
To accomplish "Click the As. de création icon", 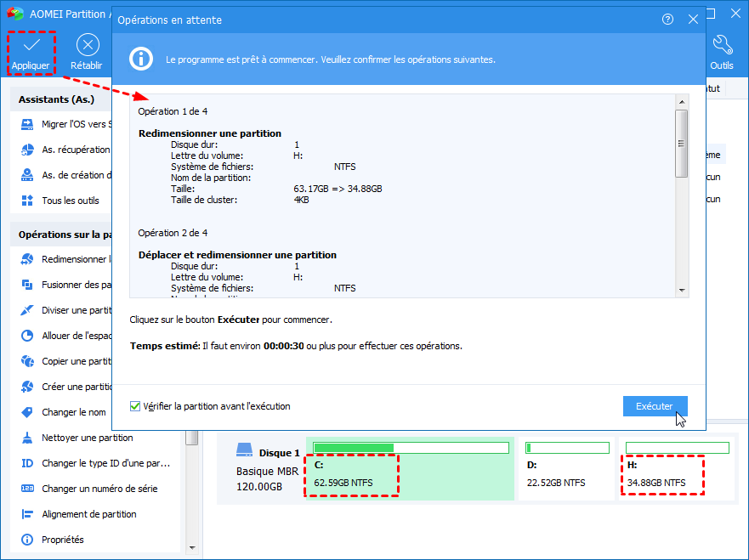I will tap(27, 175).
